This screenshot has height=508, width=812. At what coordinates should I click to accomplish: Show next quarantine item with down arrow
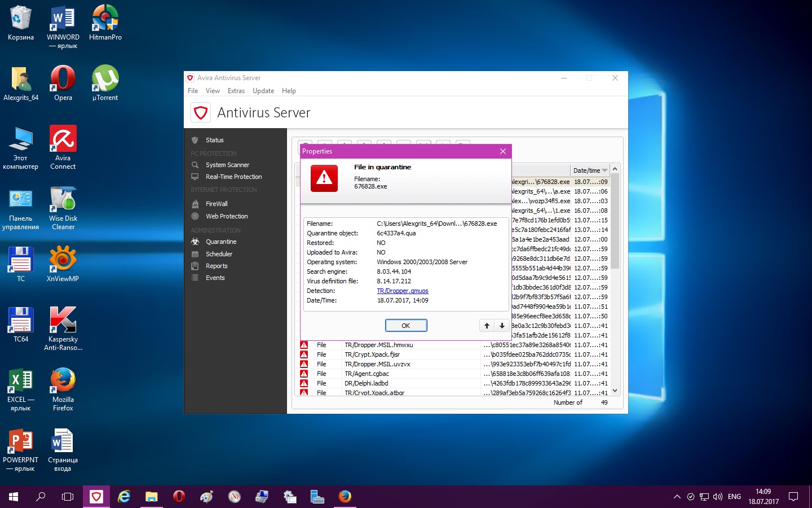(502, 326)
